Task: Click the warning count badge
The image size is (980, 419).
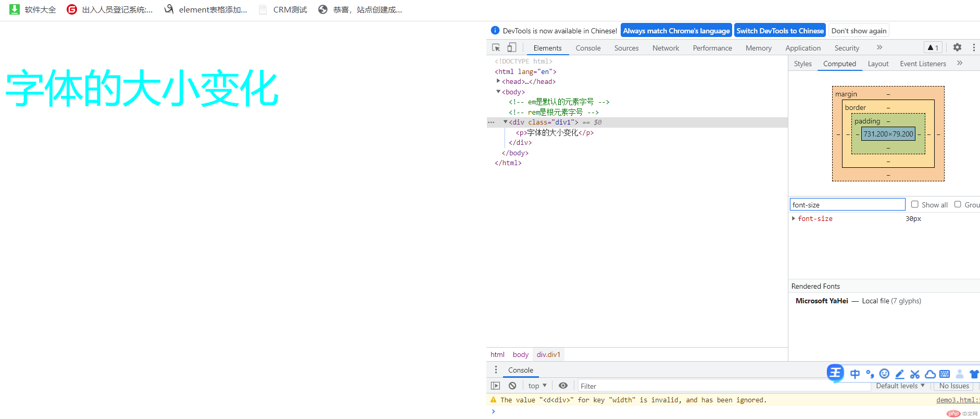Action: point(933,47)
